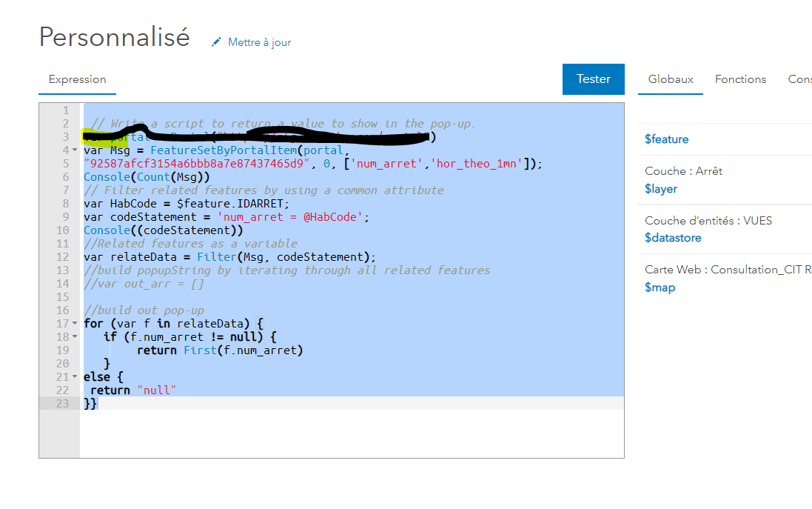
Task: Collapse the else block fold at line 21
Action: coord(75,377)
